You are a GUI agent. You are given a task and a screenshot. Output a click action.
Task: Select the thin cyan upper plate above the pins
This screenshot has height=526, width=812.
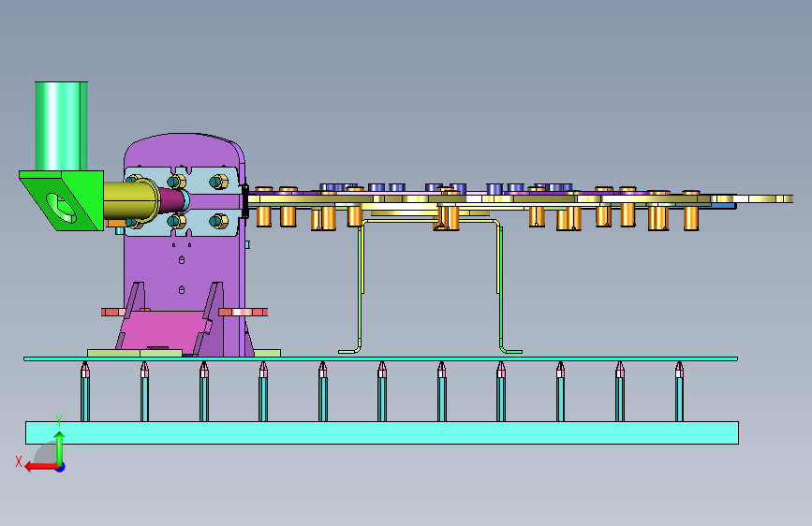point(380,358)
